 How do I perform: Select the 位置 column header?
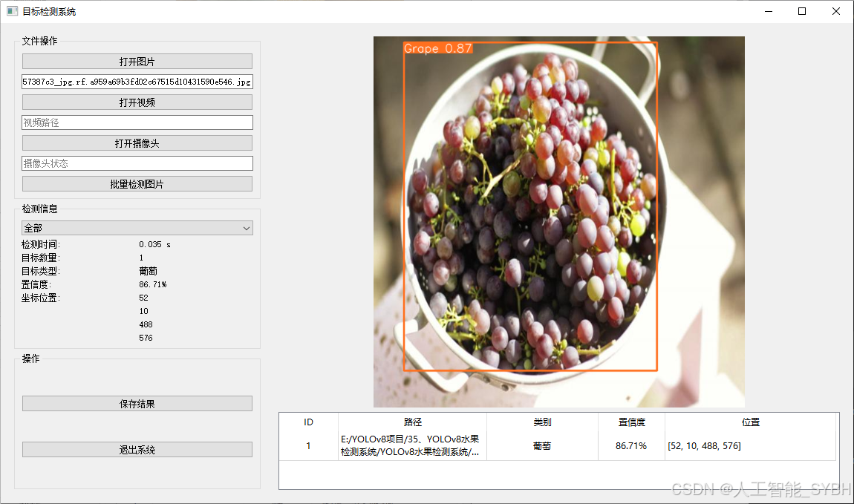[x=751, y=422]
